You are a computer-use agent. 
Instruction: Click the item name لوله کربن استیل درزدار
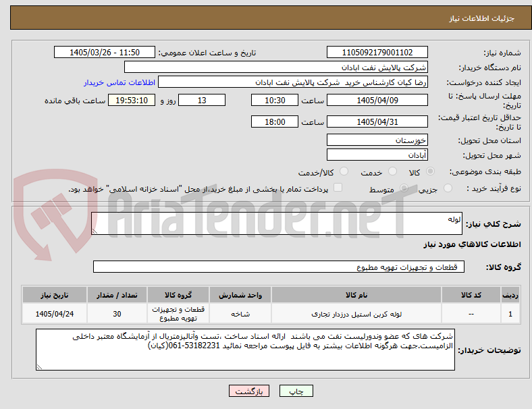point(356,314)
